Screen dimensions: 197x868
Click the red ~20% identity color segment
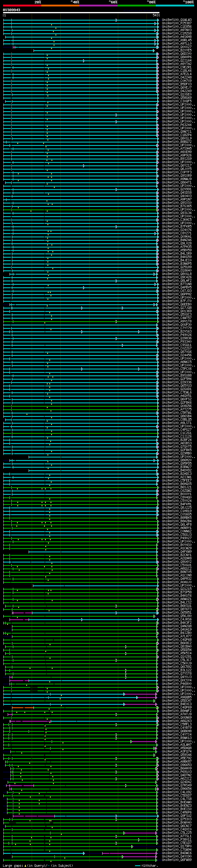point(22,6)
